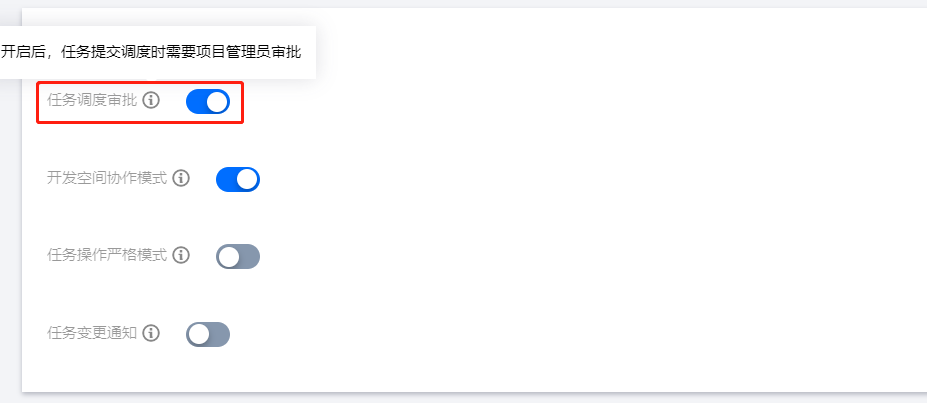Image resolution: width=927 pixels, height=403 pixels.
Task: Click the 任务操作严格模式 label text
Action: (107, 255)
